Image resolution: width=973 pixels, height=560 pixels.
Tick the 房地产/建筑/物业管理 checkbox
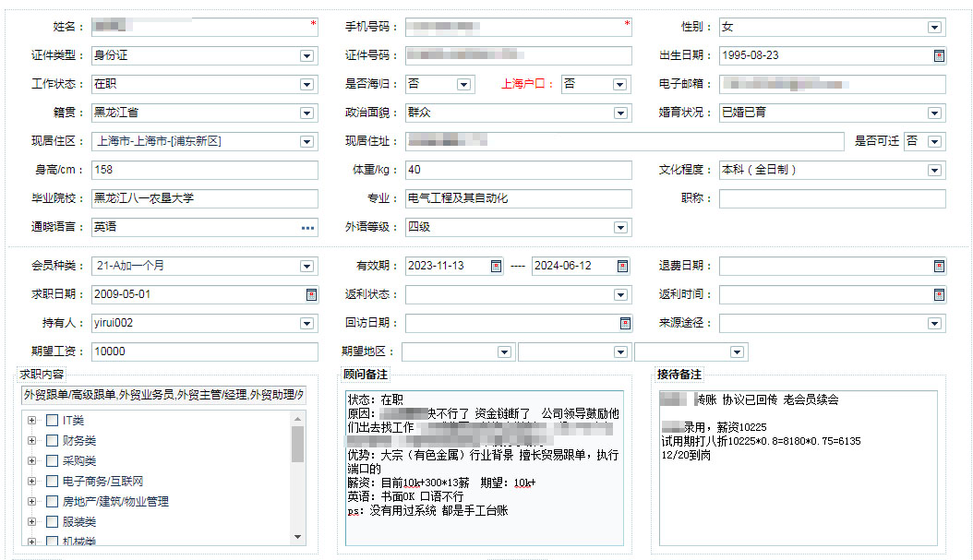pos(52,502)
